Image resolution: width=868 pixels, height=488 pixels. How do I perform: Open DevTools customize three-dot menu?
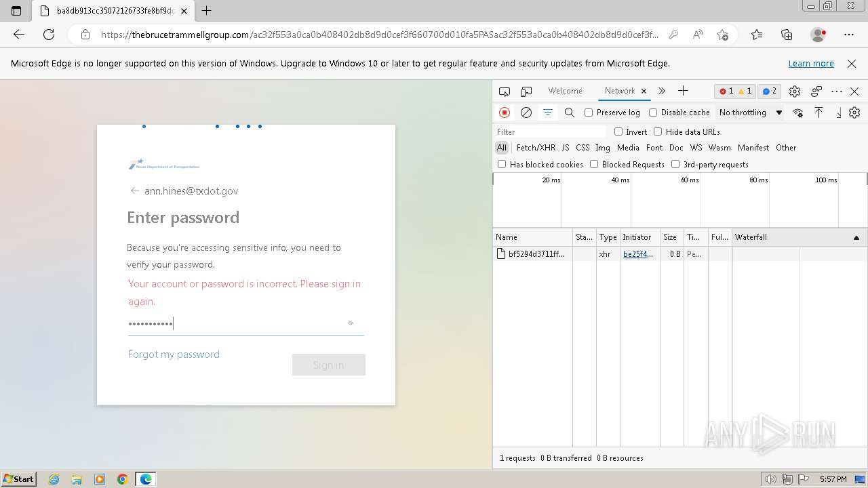click(x=837, y=91)
